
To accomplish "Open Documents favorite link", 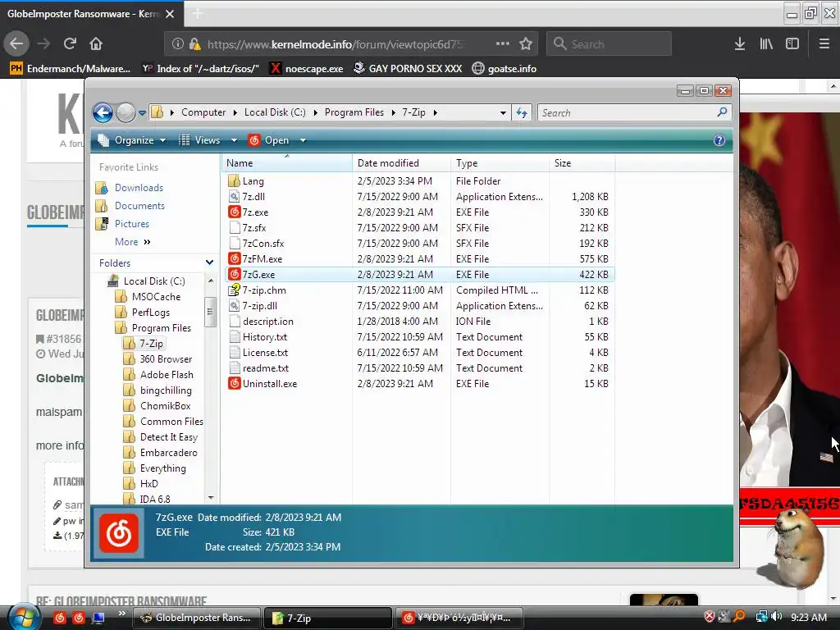I will 139,206.
